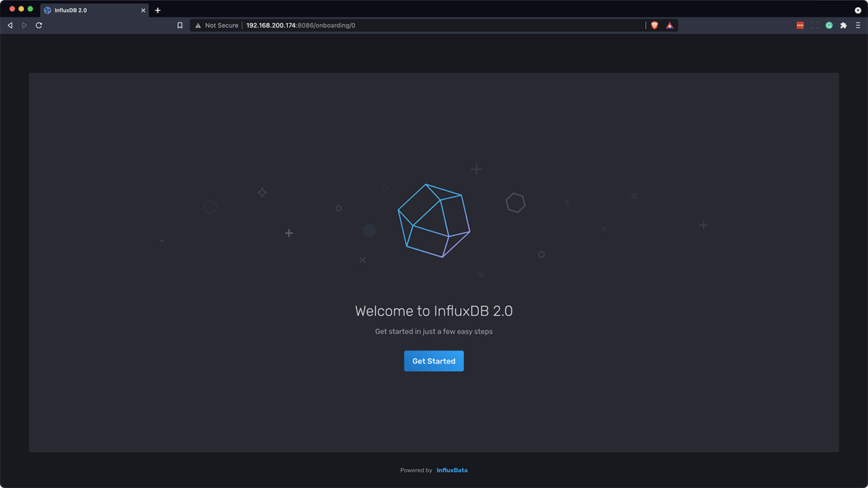Open the Extensions puzzle piece menu

[843, 25]
